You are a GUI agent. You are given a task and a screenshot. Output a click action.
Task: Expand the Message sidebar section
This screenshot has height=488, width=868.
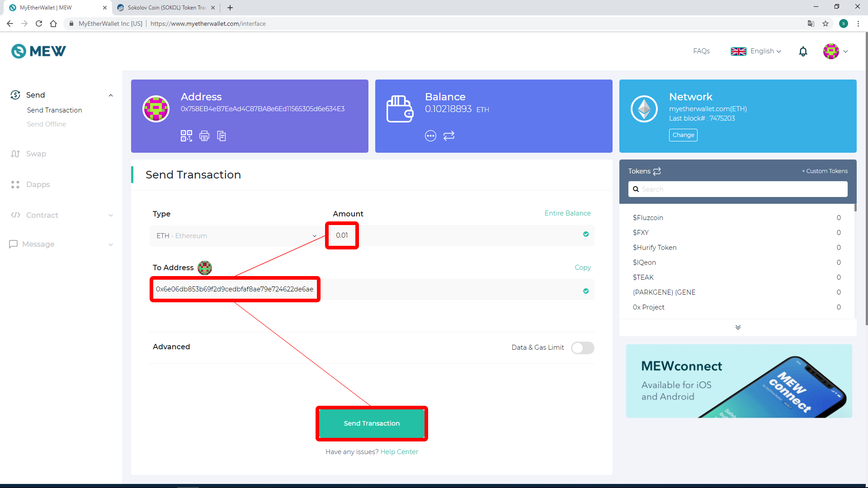(111, 244)
